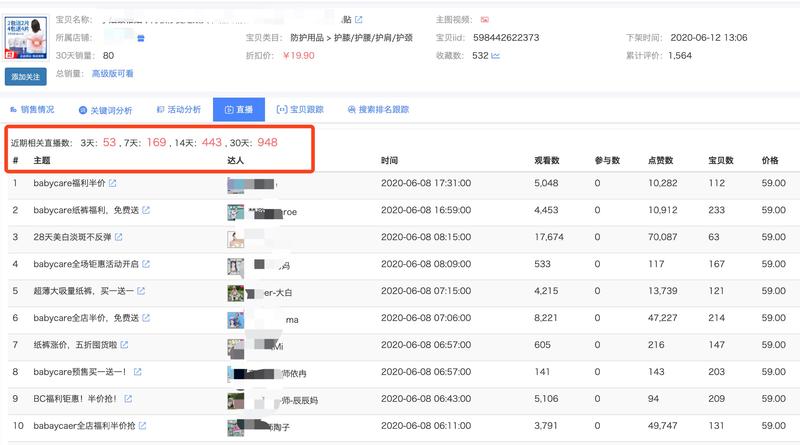The height and width of the screenshot is (445, 800).
Task: Click the 时间 column header
Action: pyautogui.click(x=389, y=160)
